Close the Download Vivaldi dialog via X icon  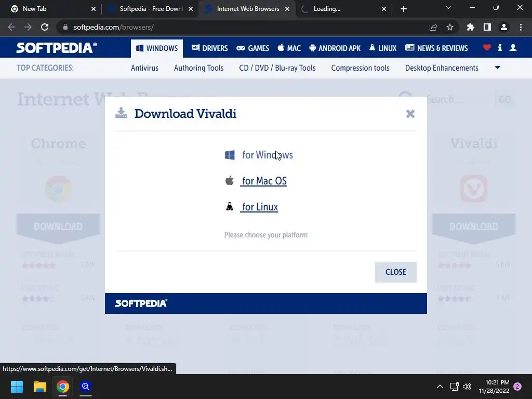click(x=410, y=114)
